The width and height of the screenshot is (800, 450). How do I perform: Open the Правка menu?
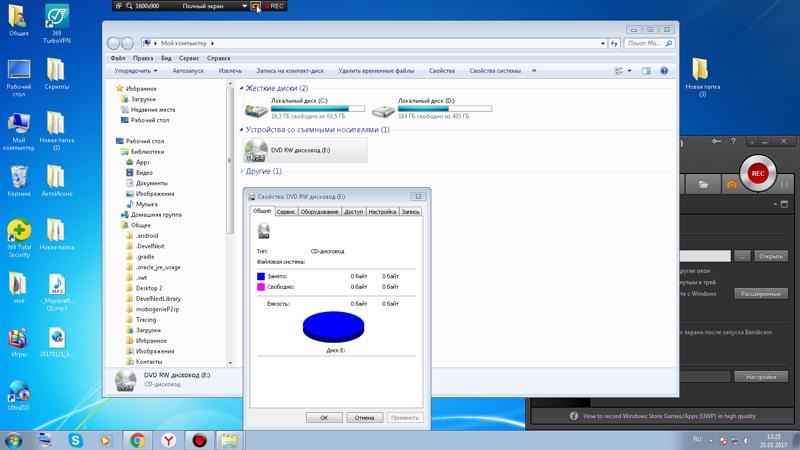click(143, 58)
